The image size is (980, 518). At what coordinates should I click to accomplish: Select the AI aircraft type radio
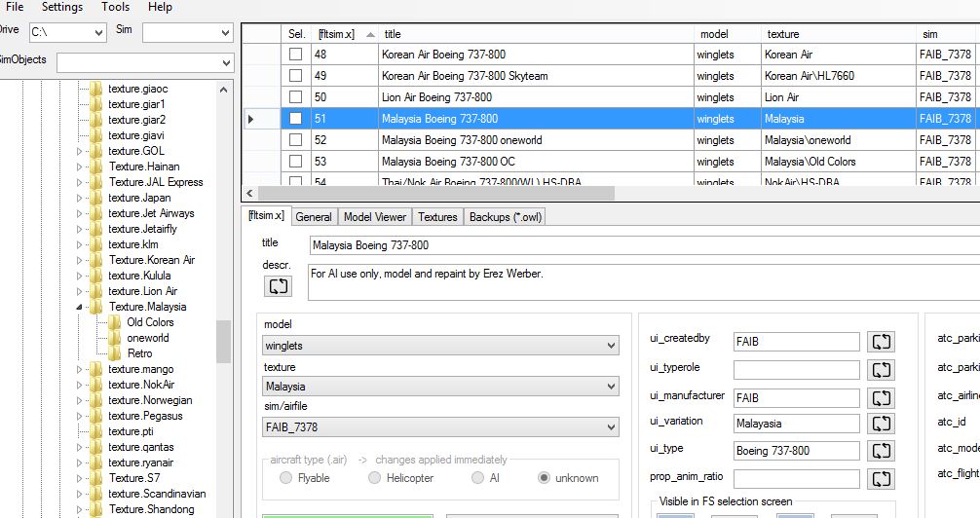(477, 478)
